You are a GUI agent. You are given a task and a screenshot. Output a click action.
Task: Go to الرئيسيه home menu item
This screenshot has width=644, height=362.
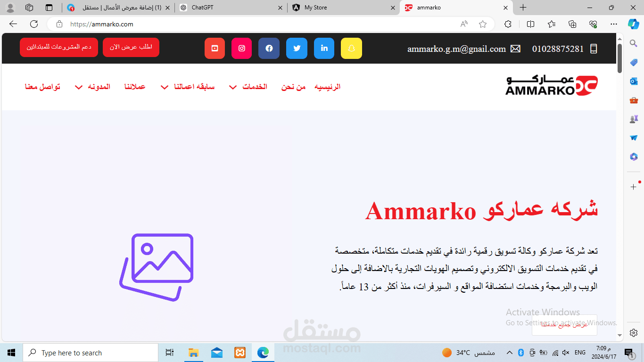coord(327,87)
